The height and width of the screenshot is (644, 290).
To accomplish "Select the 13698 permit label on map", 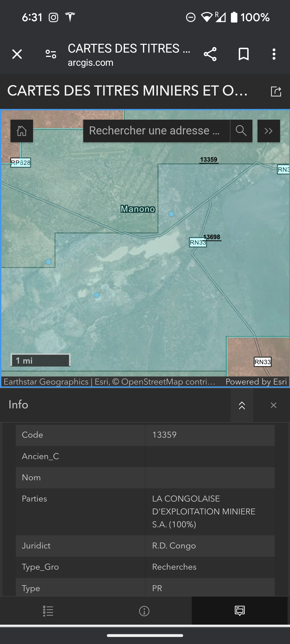I will click(x=212, y=237).
